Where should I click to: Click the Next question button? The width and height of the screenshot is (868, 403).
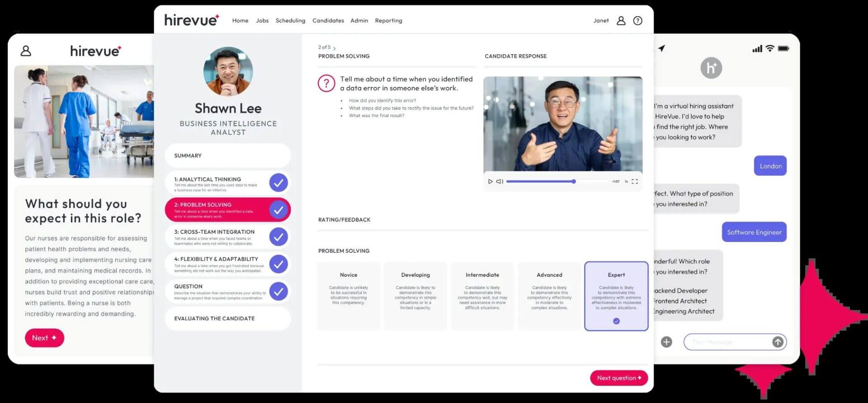point(618,378)
